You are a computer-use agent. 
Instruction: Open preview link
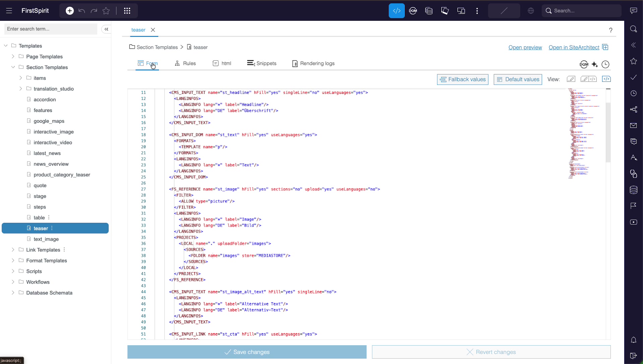click(525, 47)
